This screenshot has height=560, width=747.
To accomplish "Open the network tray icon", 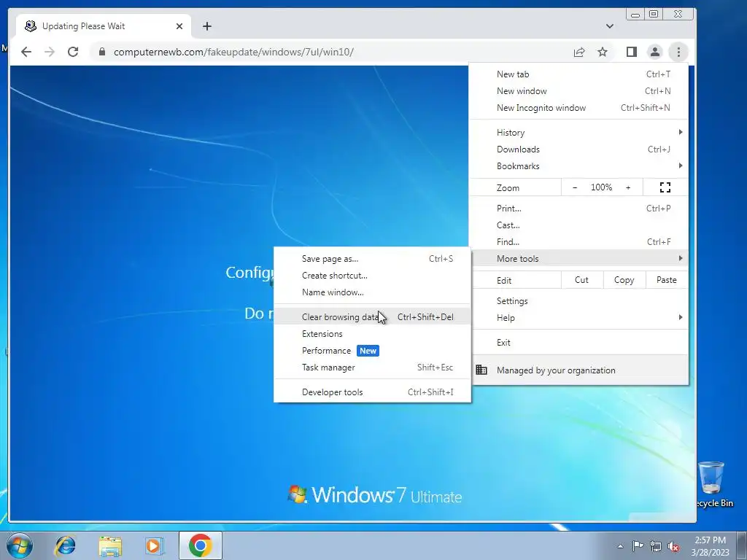I will 656,546.
